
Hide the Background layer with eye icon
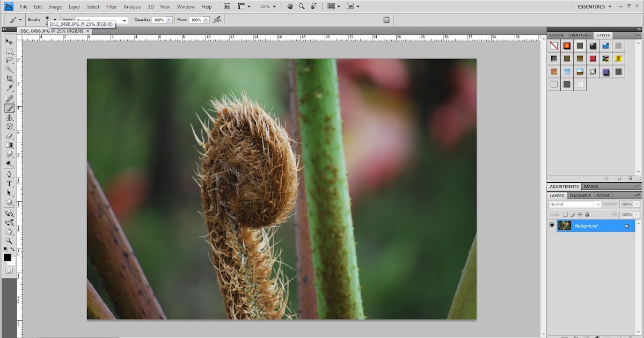point(552,226)
